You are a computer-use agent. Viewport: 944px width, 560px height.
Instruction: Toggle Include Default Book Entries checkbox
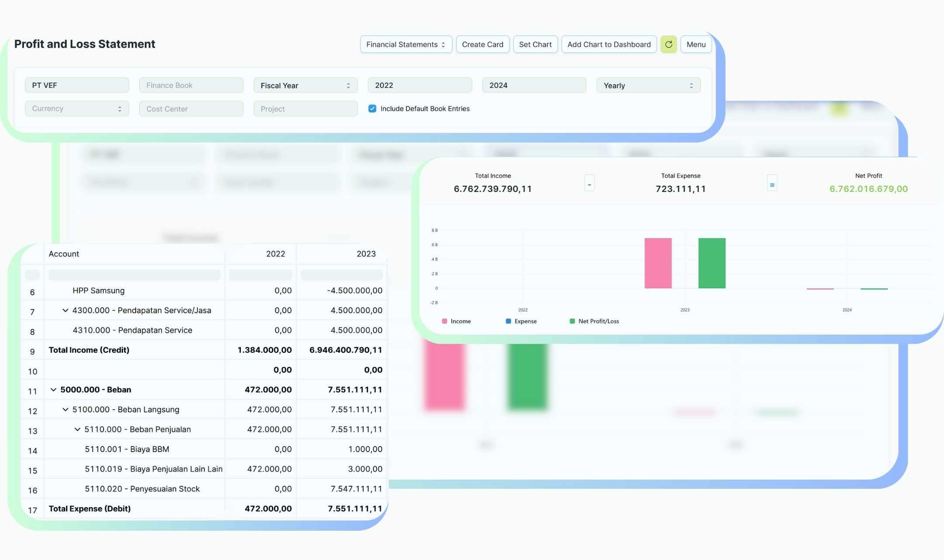(x=372, y=108)
